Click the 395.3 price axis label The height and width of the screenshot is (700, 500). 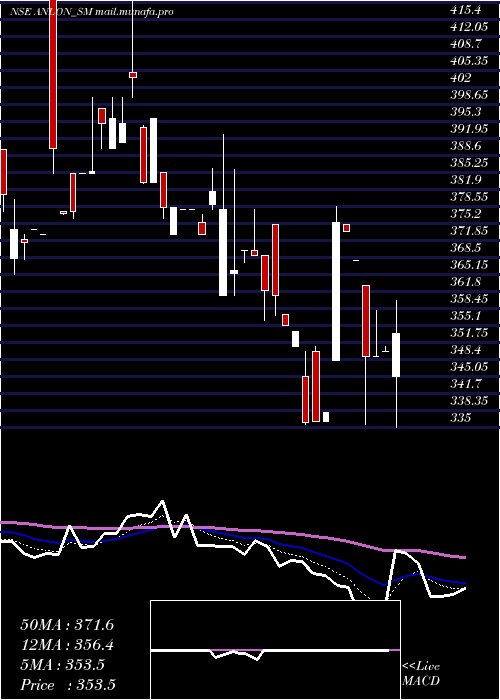(465, 112)
